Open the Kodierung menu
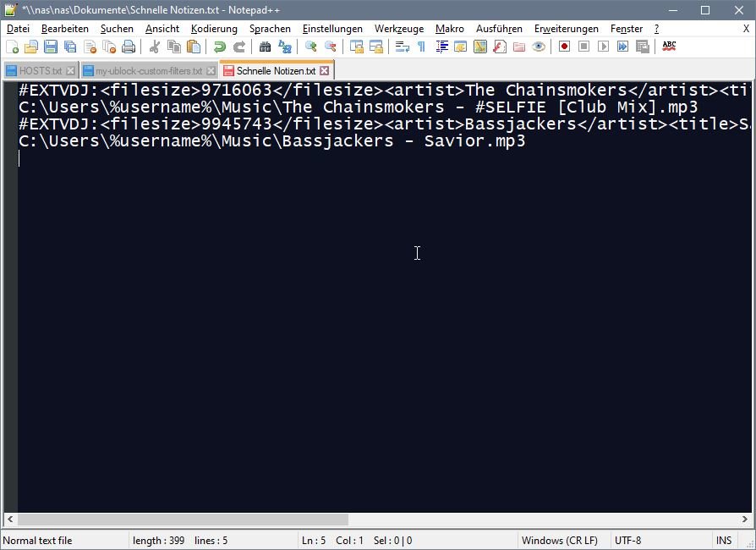The height and width of the screenshot is (550, 756). click(x=214, y=29)
